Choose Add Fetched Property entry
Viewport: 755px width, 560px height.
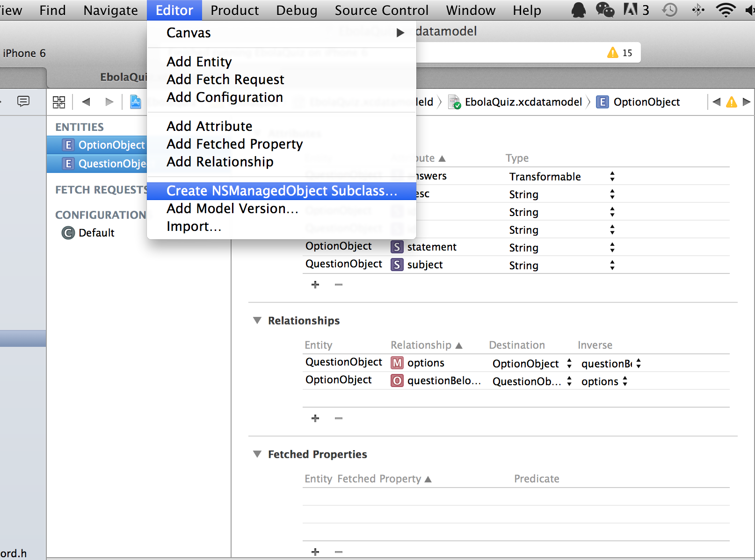tap(281, 144)
